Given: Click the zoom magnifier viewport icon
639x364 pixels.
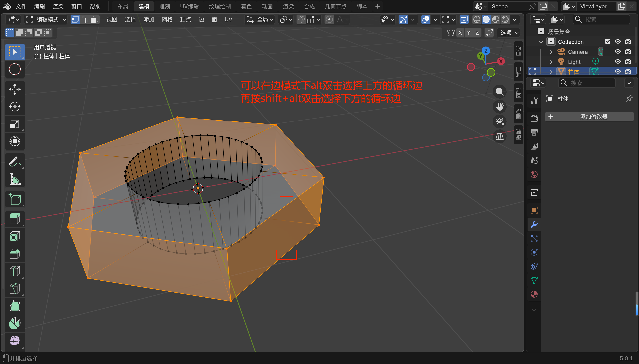Looking at the screenshot, I should pos(499,92).
